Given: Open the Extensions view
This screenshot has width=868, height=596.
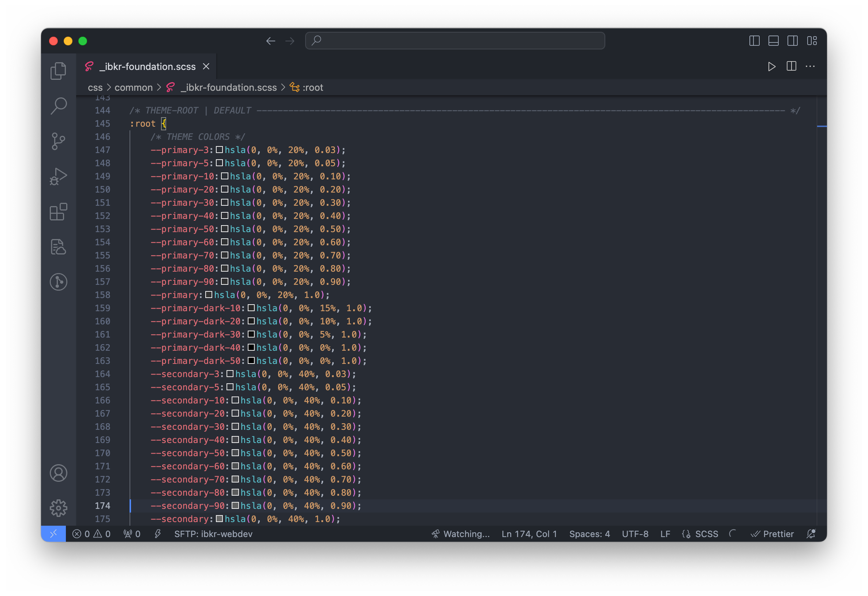Looking at the screenshot, I should pos(58,212).
